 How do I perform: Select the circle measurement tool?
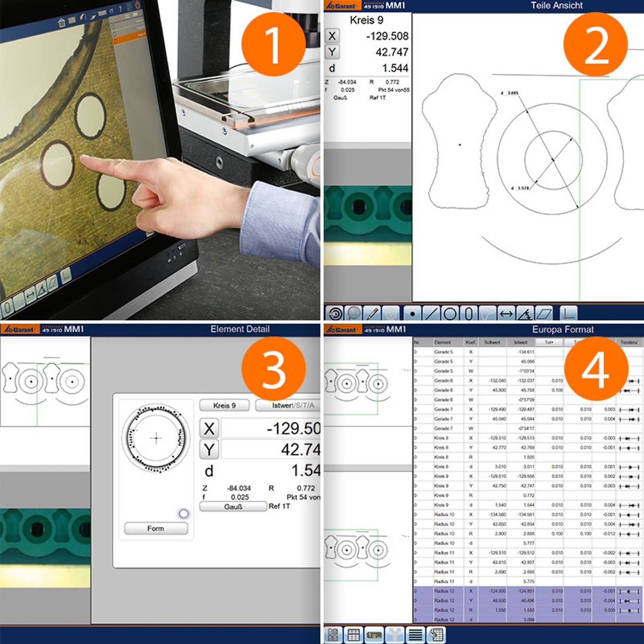pyautogui.click(x=450, y=313)
